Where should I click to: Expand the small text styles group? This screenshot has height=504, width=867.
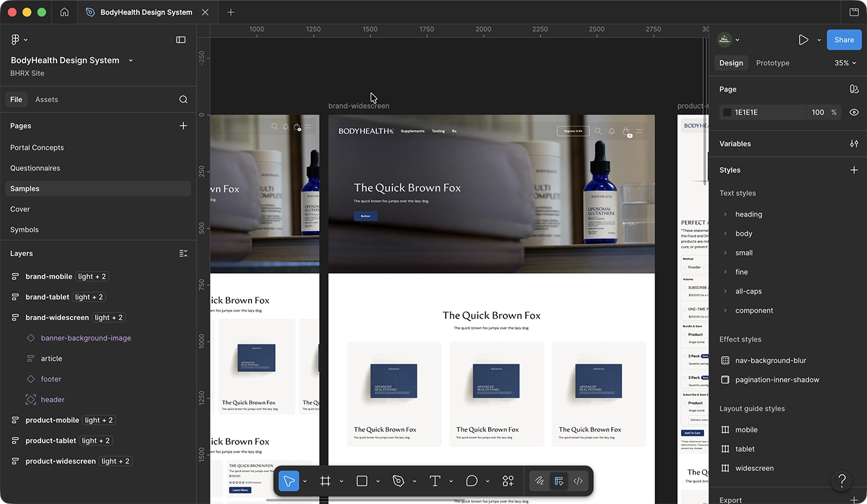[x=725, y=253]
